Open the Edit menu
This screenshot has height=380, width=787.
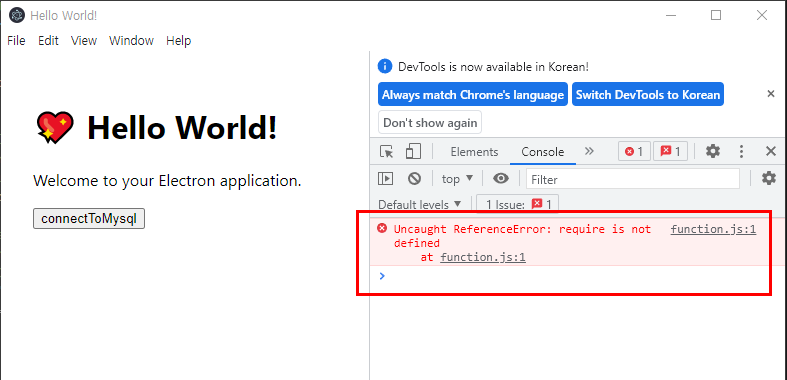coord(48,41)
